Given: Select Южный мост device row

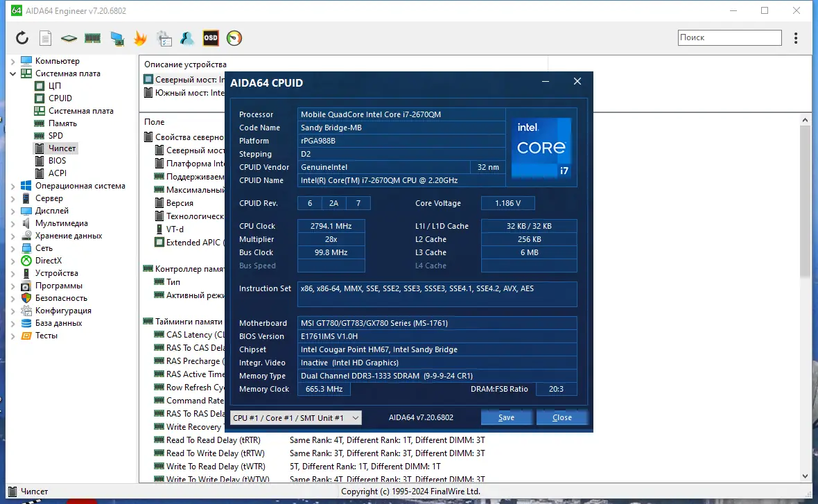Looking at the screenshot, I should click(184, 93).
